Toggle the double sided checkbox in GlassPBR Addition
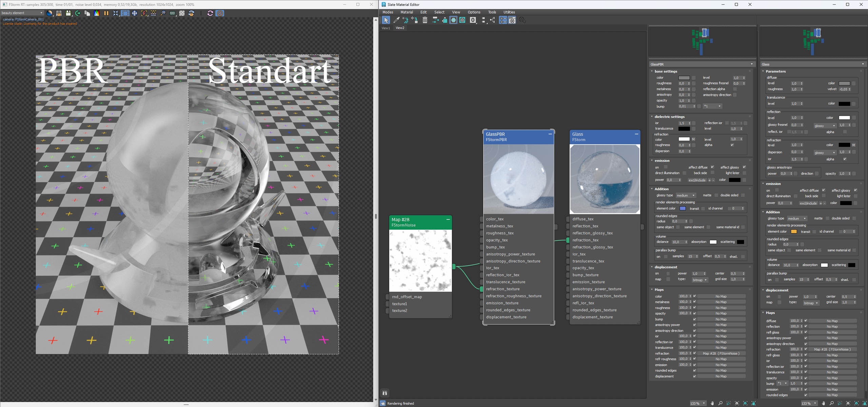 [743, 195]
